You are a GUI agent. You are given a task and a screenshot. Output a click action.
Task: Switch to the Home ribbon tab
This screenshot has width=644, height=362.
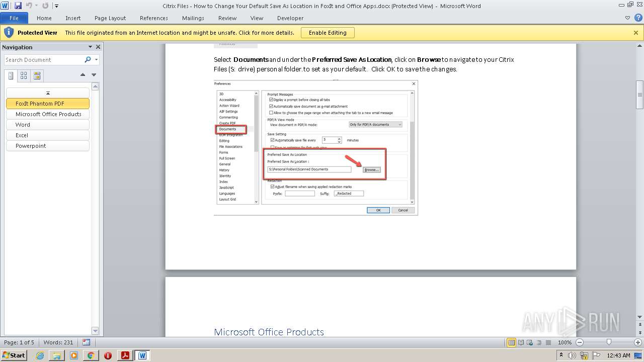click(x=44, y=18)
